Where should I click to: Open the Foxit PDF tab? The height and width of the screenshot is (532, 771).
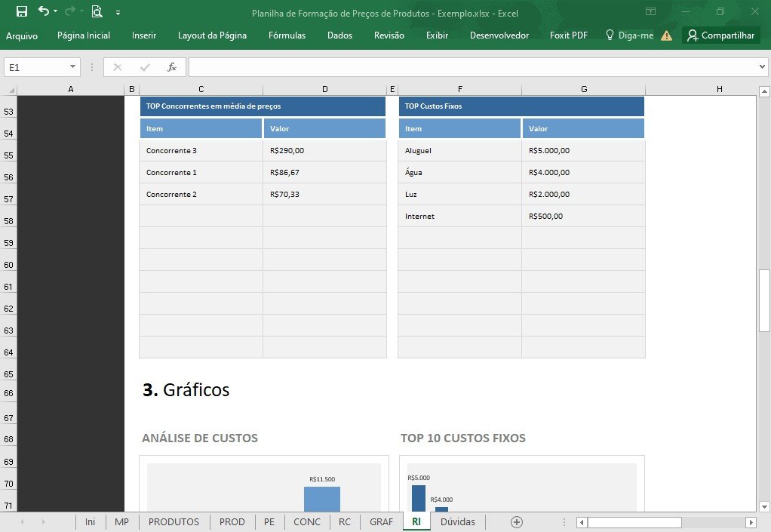pyautogui.click(x=568, y=35)
